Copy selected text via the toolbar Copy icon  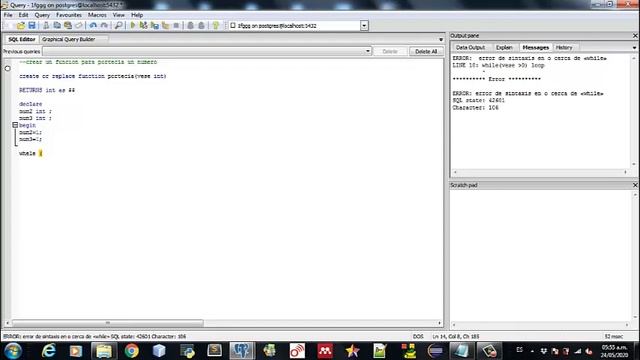[x=57, y=26]
